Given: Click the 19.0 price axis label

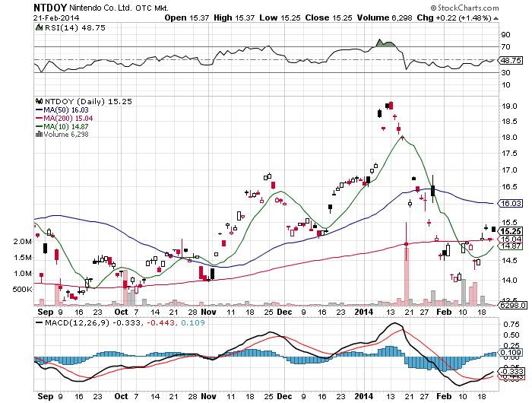Looking at the screenshot, I should coord(509,106).
